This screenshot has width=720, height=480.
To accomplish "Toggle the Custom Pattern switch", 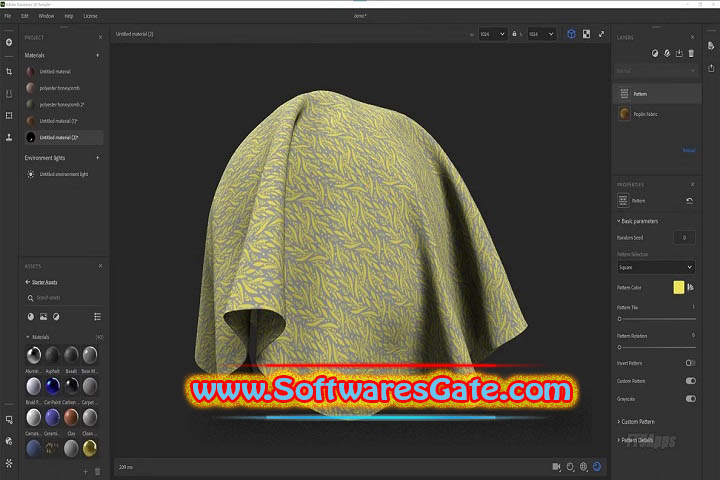I will tap(690, 381).
